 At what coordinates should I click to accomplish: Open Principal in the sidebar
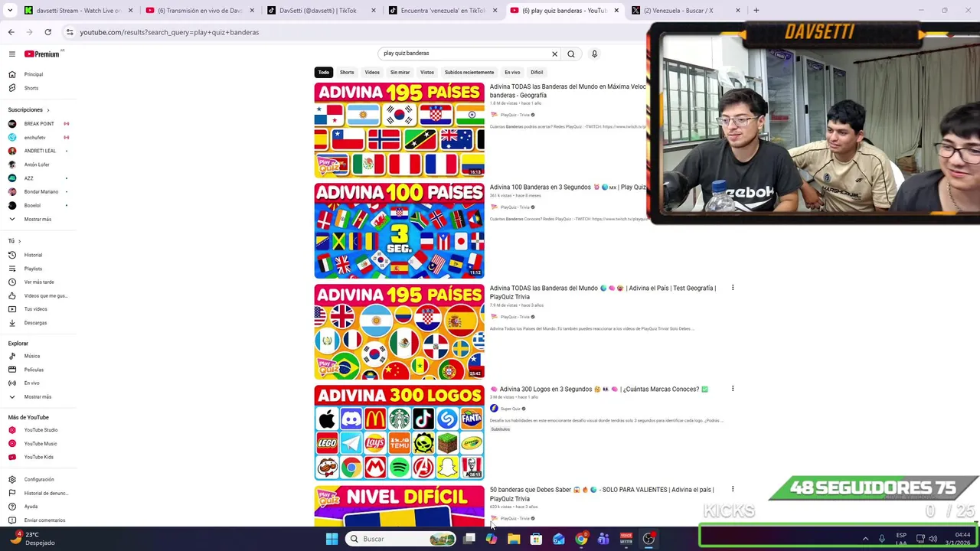click(x=33, y=74)
